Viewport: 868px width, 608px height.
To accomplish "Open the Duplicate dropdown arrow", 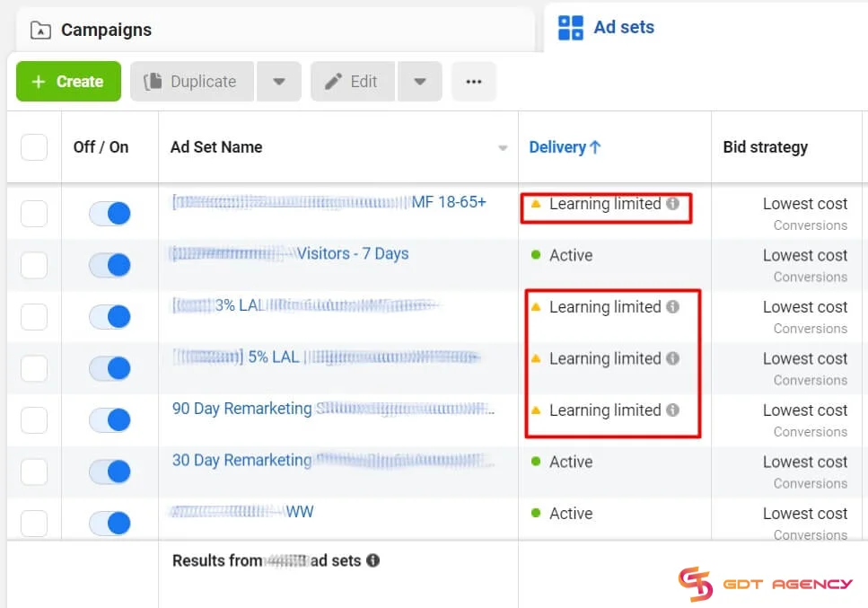I will (279, 81).
